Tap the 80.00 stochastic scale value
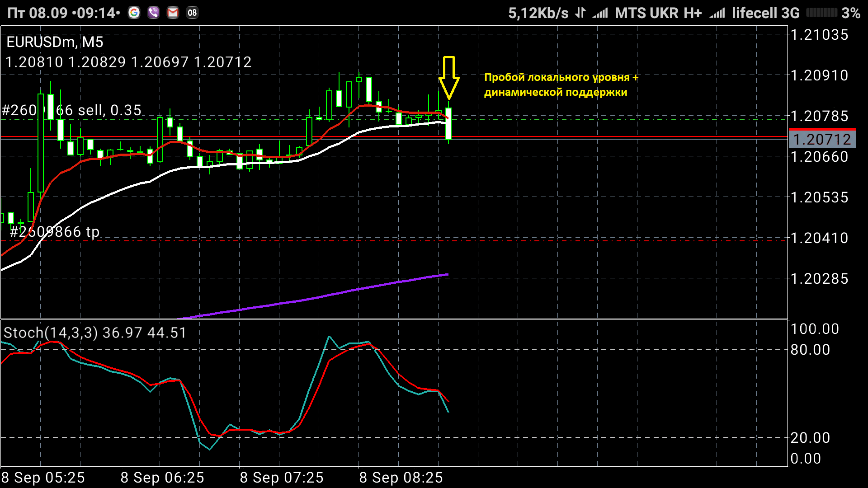The height and width of the screenshot is (488, 868). click(810, 350)
